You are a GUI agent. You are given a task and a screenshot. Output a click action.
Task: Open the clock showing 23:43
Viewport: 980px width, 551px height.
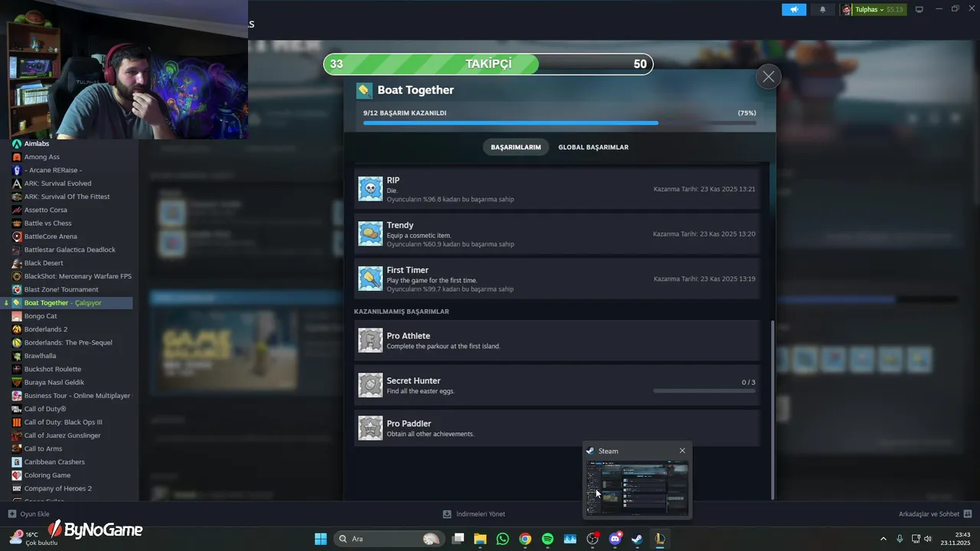955,539
